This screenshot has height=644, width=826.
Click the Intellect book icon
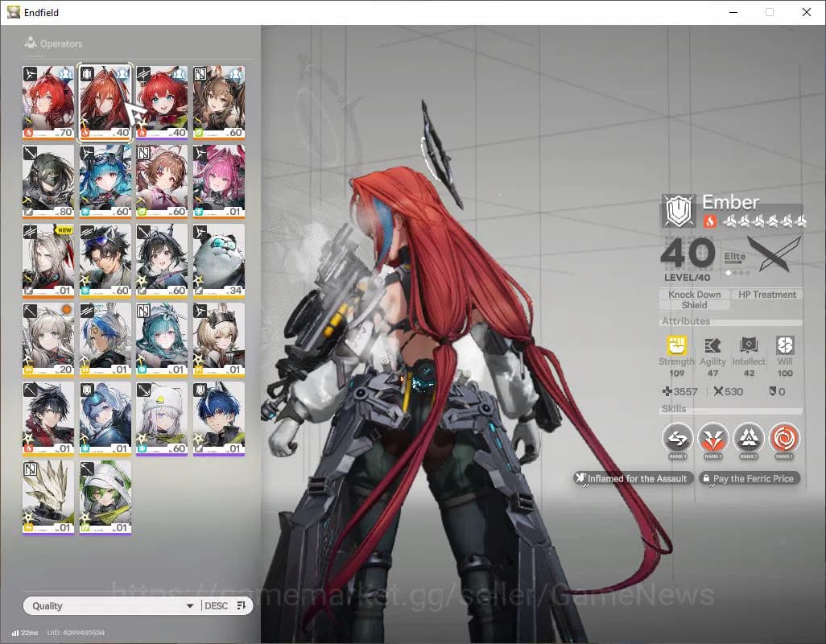pos(749,345)
